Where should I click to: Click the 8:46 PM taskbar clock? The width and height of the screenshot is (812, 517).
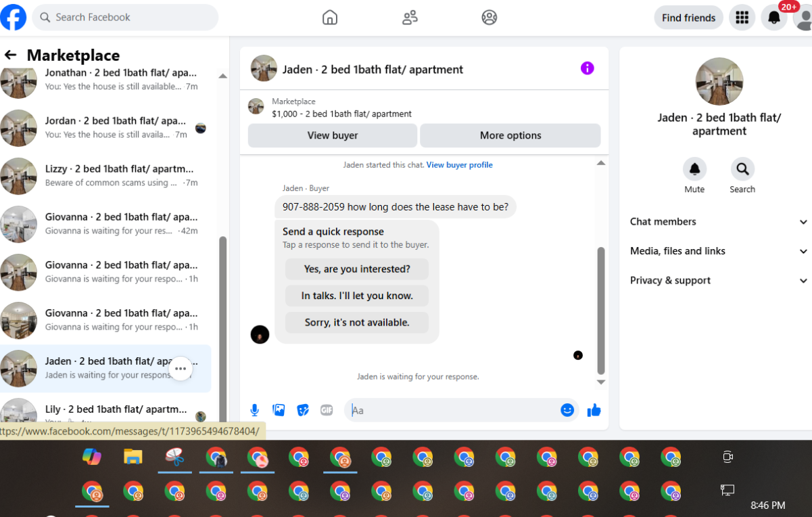[768, 505]
